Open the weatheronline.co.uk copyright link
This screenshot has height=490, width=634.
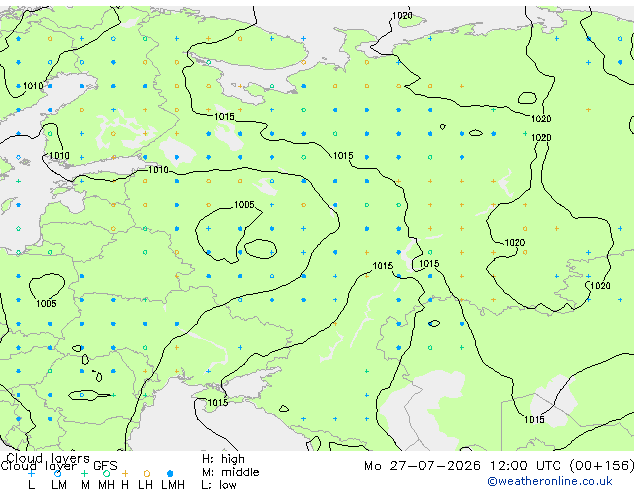[550, 481]
